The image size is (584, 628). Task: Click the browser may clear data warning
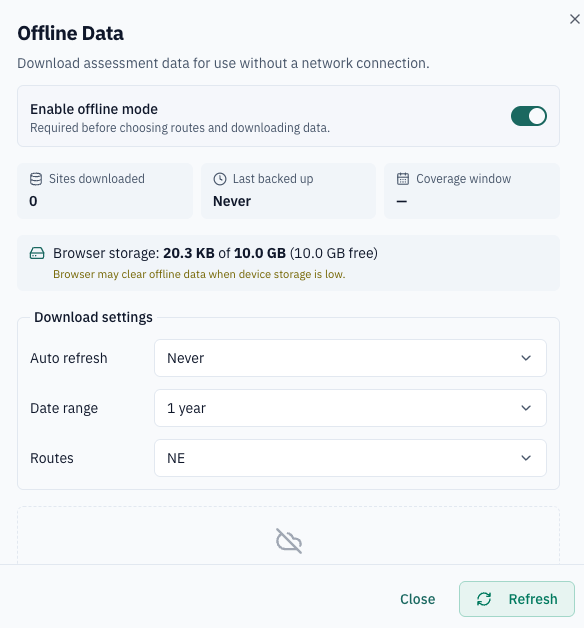[199, 274]
